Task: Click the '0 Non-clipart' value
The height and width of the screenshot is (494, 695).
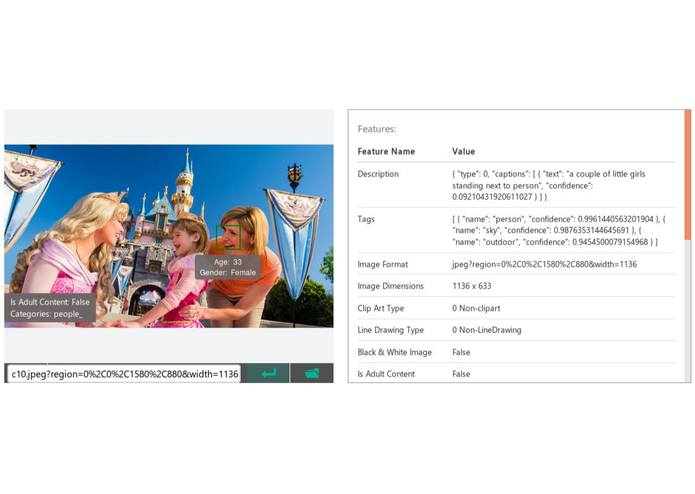Action: point(476,308)
